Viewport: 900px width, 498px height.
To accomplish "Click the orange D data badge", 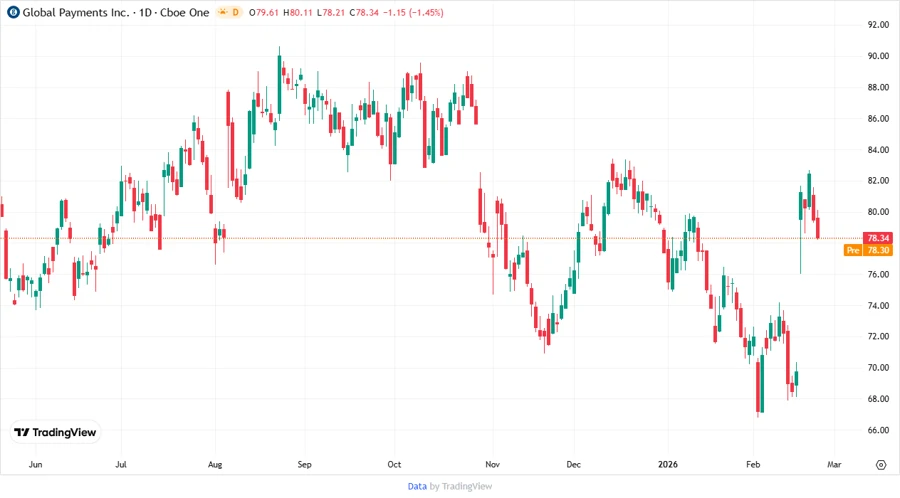I will point(235,13).
